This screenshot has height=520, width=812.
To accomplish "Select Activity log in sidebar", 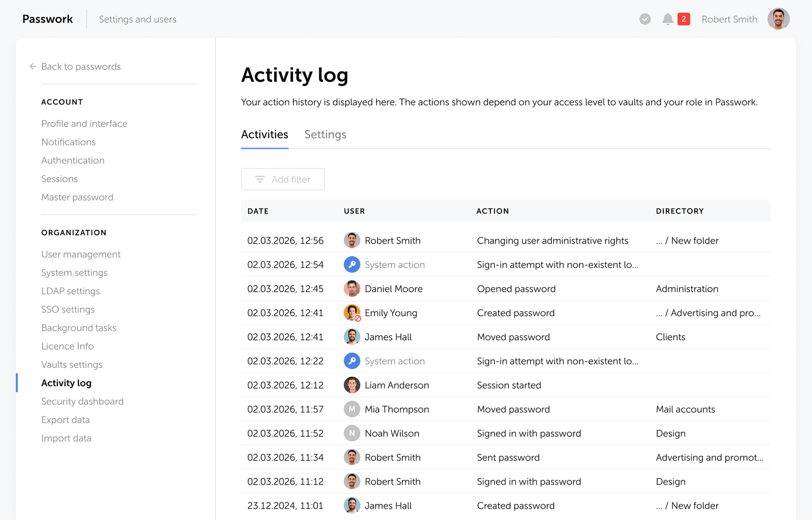I will pos(66,383).
